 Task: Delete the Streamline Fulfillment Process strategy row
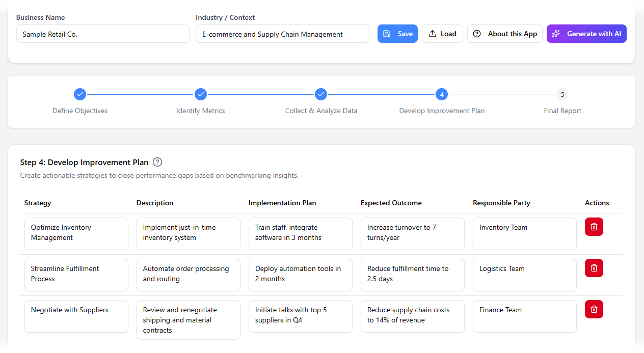594,268
